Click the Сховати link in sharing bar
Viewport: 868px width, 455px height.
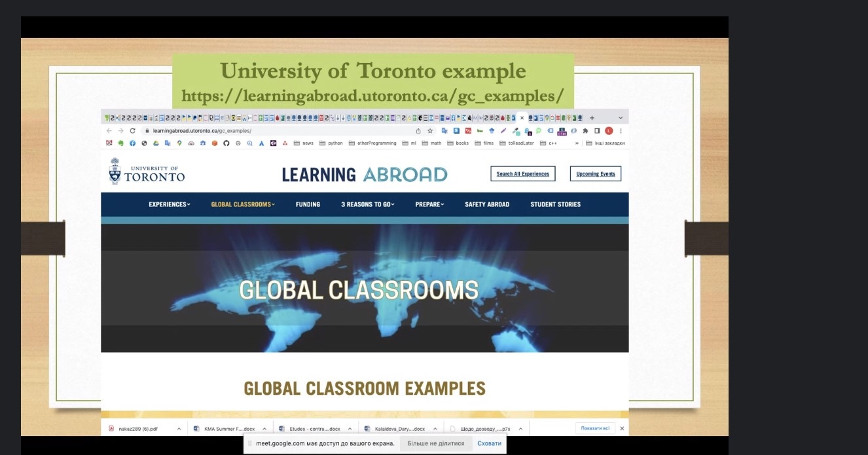(x=489, y=443)
